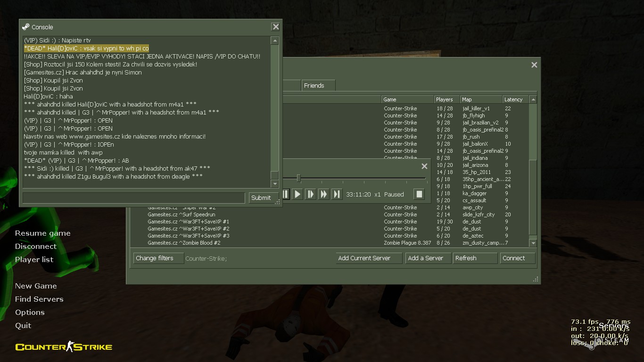
Task: Click the Connect button
Action: (517, 258)
